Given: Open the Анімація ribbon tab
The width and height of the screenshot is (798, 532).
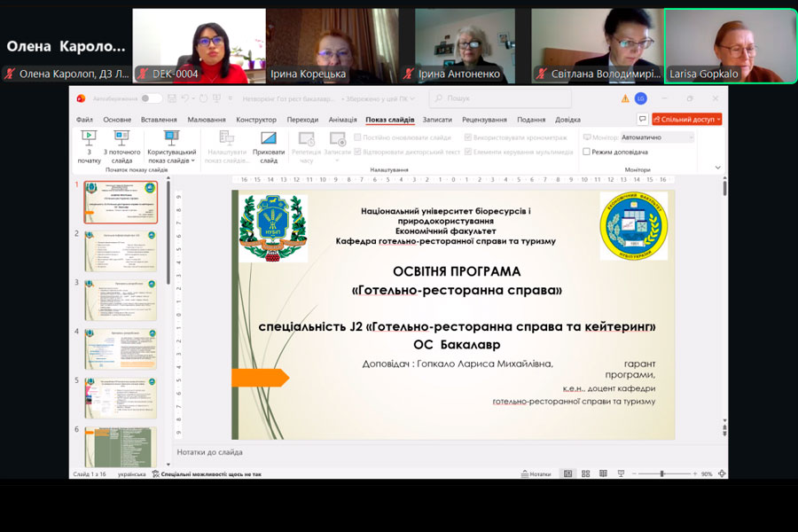Looking at the screenshot, I should click(342, 120).
